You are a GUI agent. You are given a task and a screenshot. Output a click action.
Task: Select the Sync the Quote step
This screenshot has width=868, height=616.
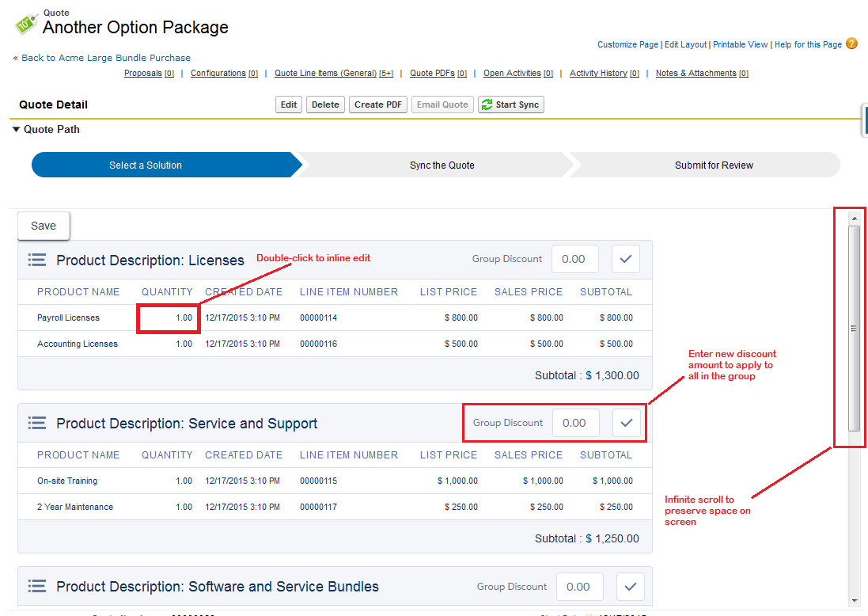click(442, 165)
